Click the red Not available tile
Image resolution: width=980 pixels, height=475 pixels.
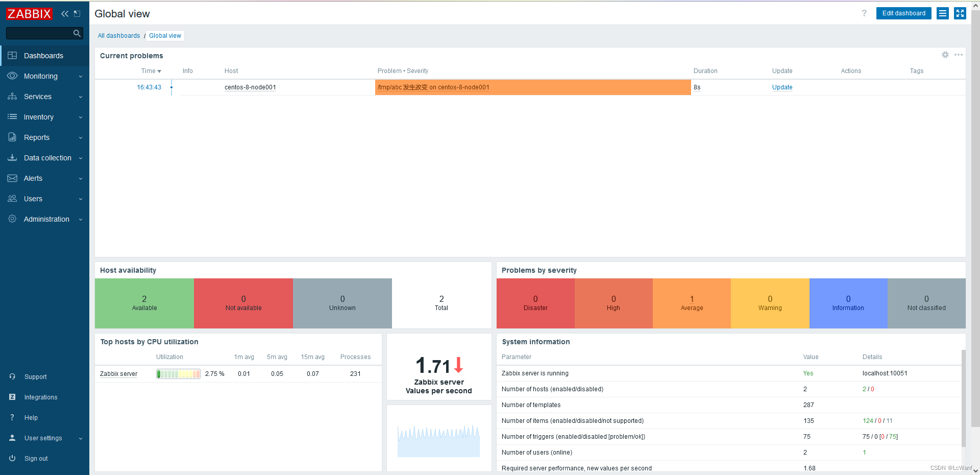(243, 303)
